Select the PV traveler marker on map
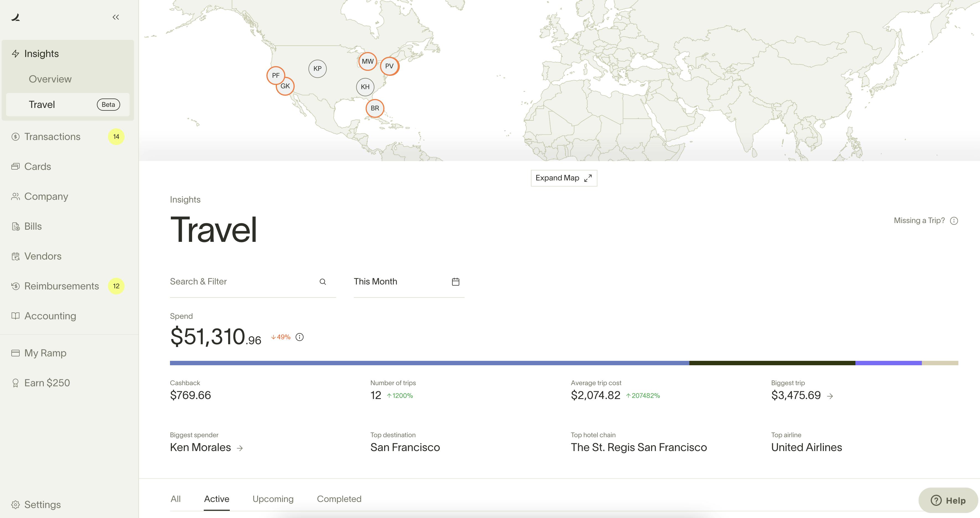The height and width of the screenshot is (518, 980). click(x=389, y=66)
